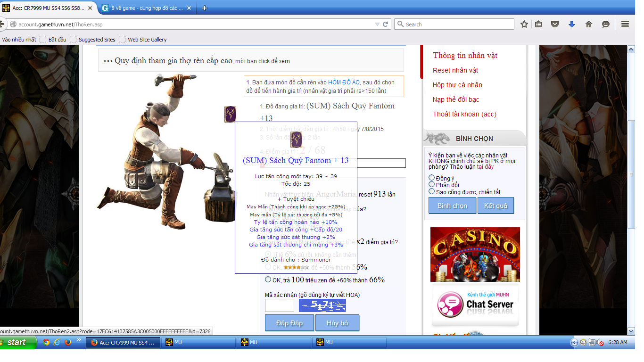Screen dimensions: 644x362
Task: Select 'Sao cũng được, chiến tất' option
Action: 431,191
